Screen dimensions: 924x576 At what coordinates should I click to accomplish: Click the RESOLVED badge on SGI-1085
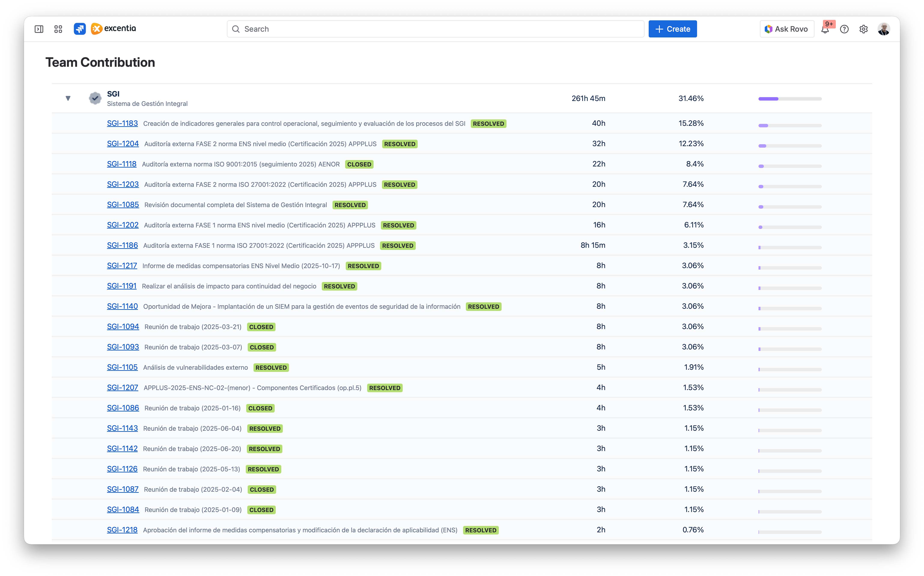click(350, 205)
